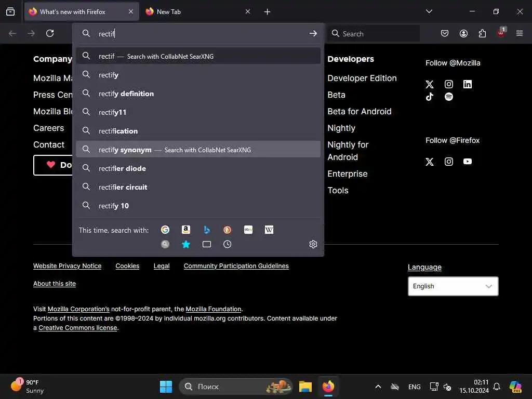Image resolution: width=532 pixels, height=399 pixels.
Task: Search this time with Wikipedia
Action: (269, 230)
